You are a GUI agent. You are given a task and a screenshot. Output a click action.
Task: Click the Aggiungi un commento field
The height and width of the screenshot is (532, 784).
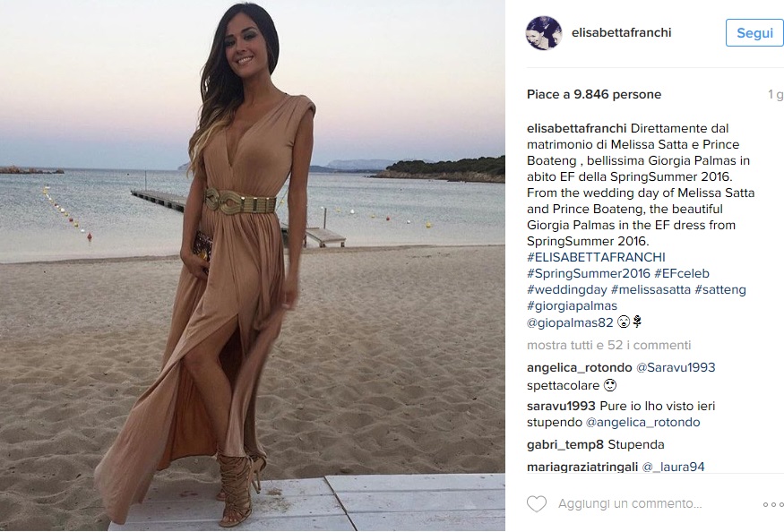630,503
